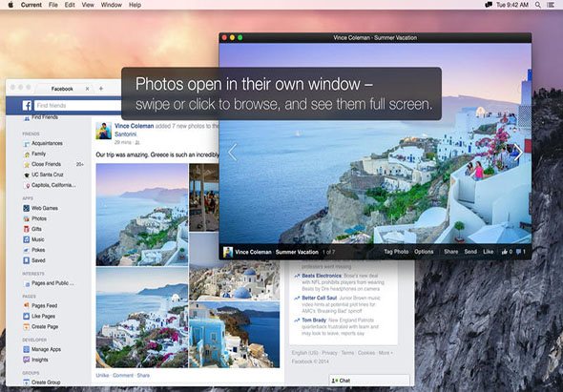Open Insights developer icon
Image resolution: width=563 pixels, height=392 pixels.
[27, 360]
